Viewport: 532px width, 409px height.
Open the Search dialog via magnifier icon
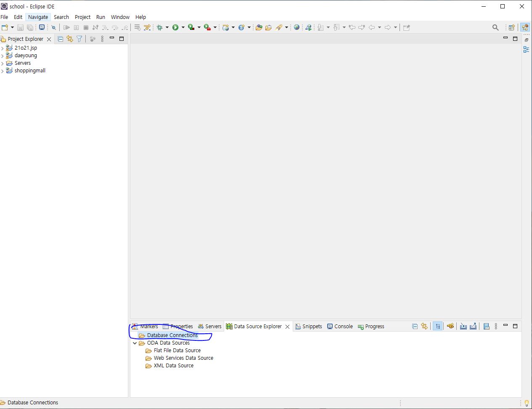[495, 27]
